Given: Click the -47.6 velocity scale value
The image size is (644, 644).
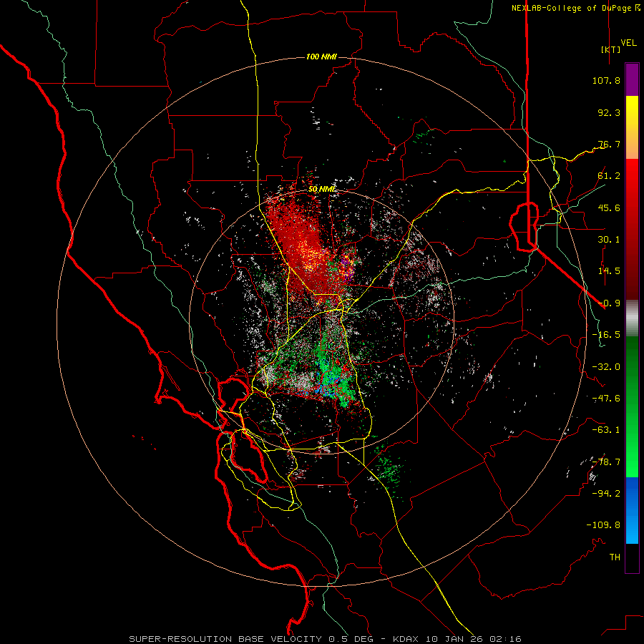Looking at the screenshot, I should [x=606, y=399].
